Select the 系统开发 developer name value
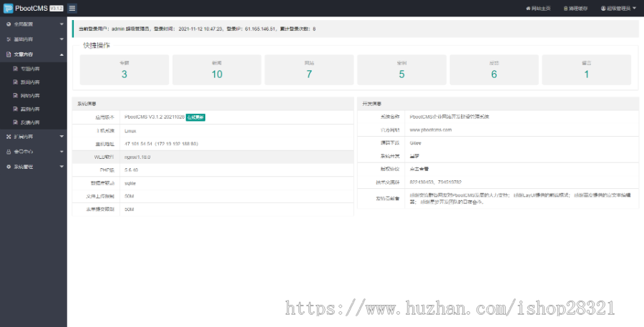644x327 pixels. [414, 156]
